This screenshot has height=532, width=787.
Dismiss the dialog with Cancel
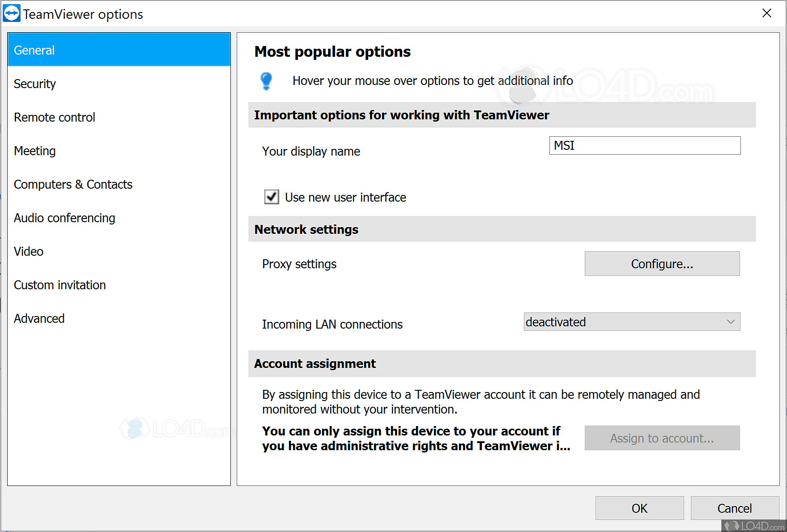(x=734, y=508)
